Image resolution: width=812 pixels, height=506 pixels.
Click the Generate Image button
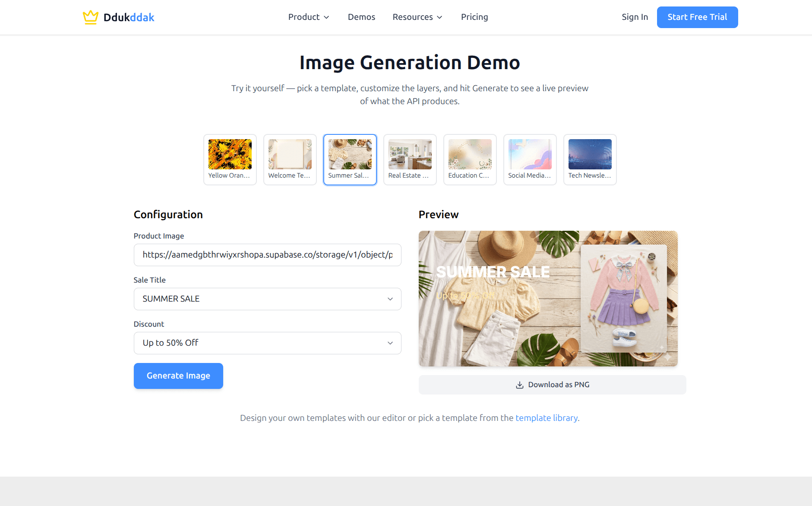(x=178, y=376)
